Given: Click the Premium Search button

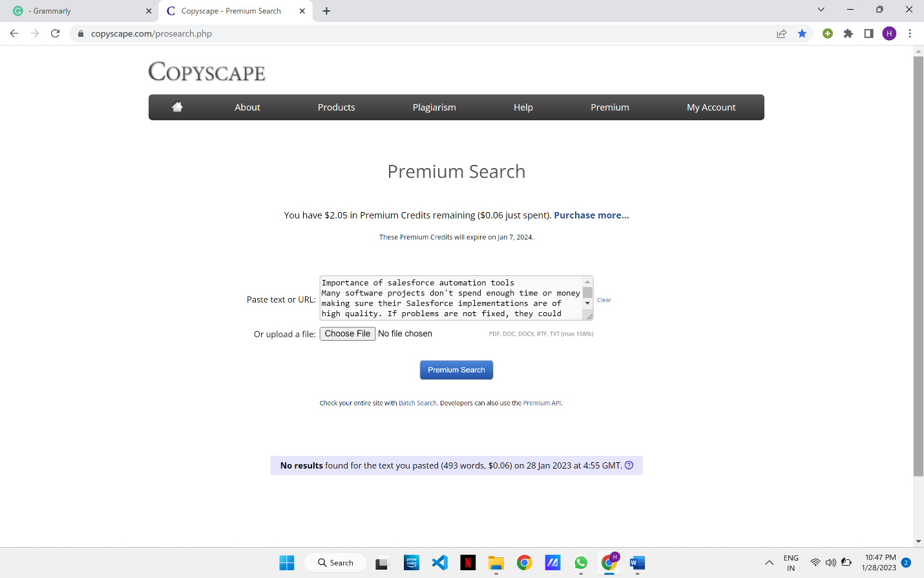Looking at the screenshot, I should pos(456,370).
